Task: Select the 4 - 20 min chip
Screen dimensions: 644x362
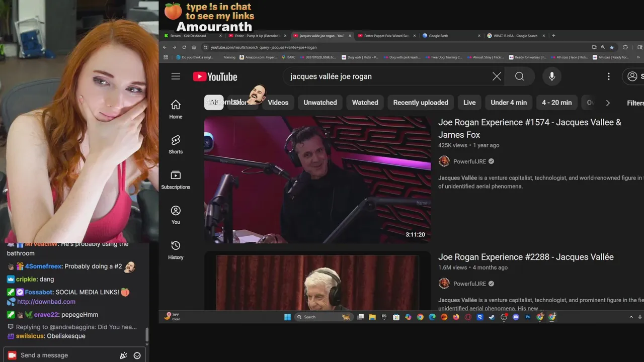Action: coord(556,103)
